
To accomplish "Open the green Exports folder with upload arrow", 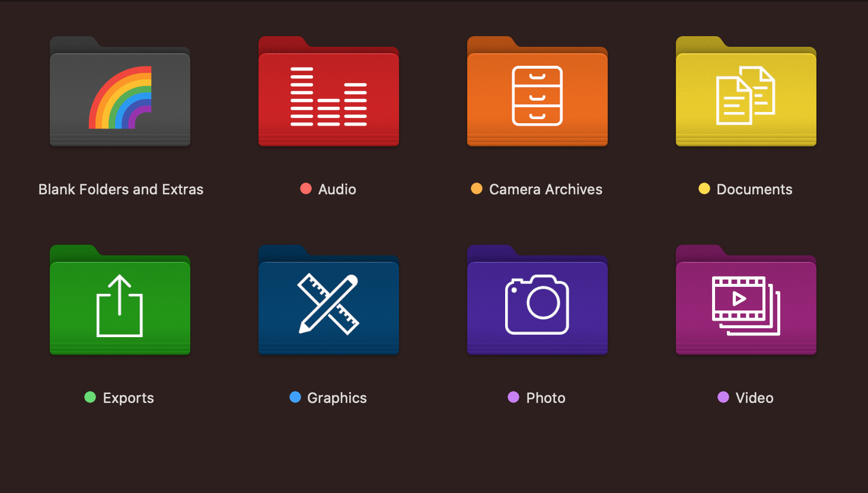I will click(120, 300).
